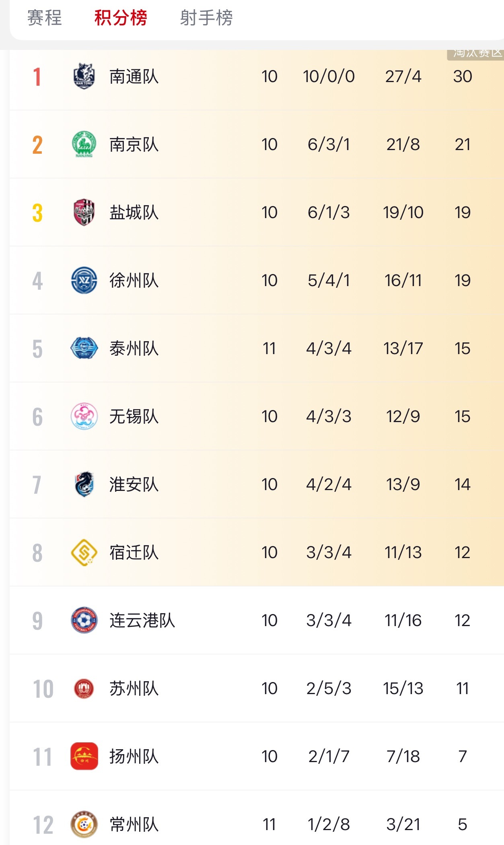Open 盐城队 team via its deer crest

point(84,212)
